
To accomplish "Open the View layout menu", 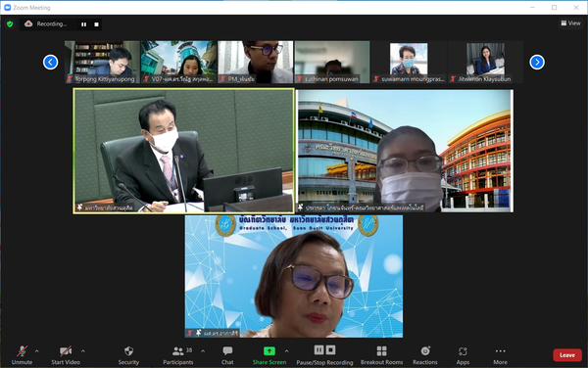I will pyautogui.click(x=570, y=23).
